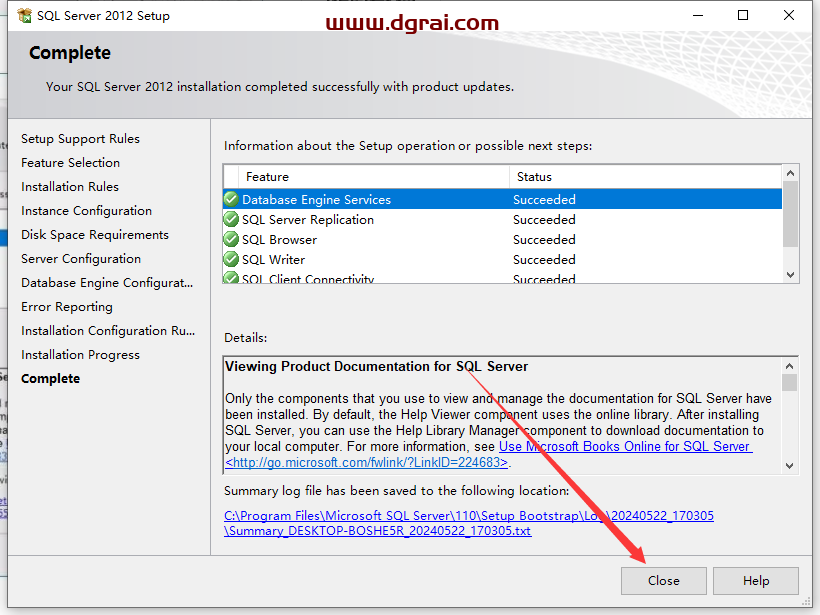Select the Database Engine Services row
820x615 pixels.
click(x=503, y=199)
